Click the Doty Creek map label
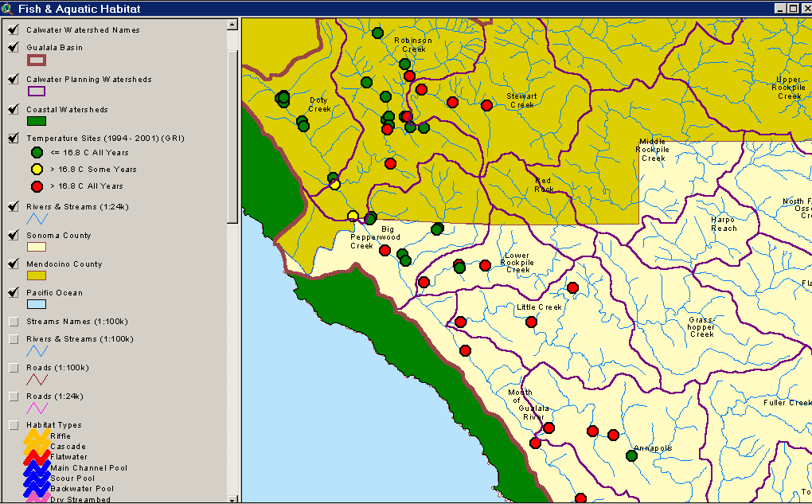The height and width of the screenshot is (504, 812). point(319,104)
